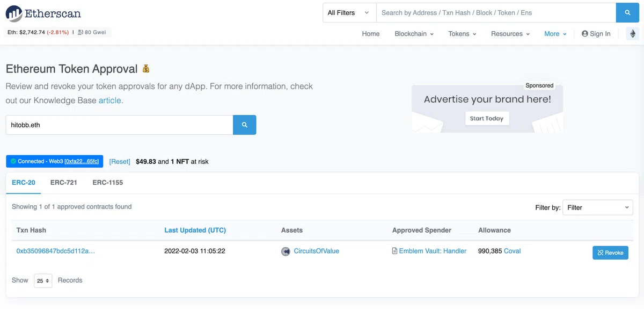Click the Coval token link in Allowance
Screen dimensions: 644x309
pyautogui.click(x=513, y=251)
